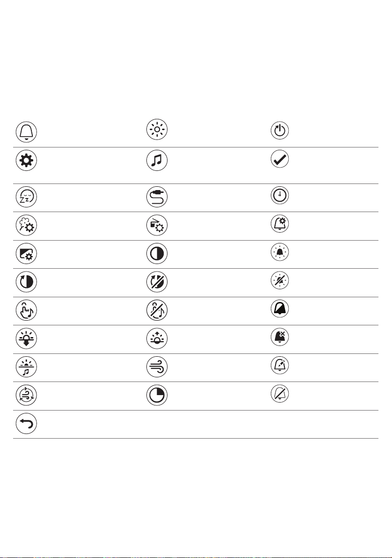Select the sunrise upward arrow icon

pos(157,338)
